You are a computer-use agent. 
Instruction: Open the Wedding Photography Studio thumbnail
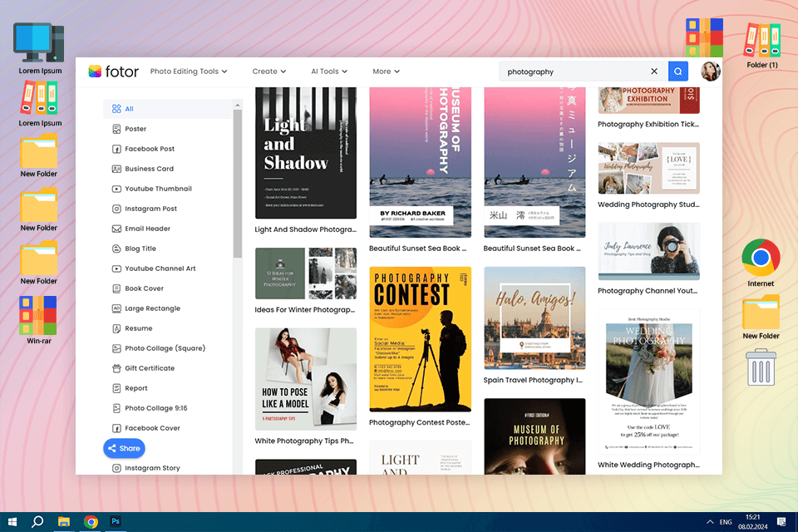(x=649, y=168)
